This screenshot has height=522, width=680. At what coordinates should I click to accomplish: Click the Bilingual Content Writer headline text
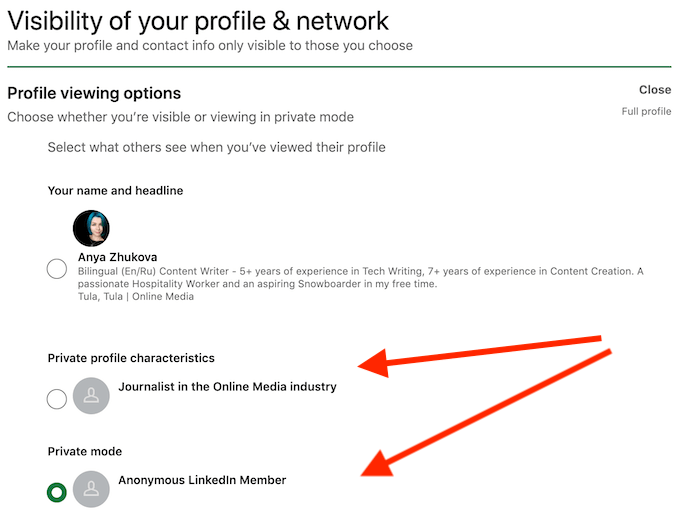click(360, 277)
